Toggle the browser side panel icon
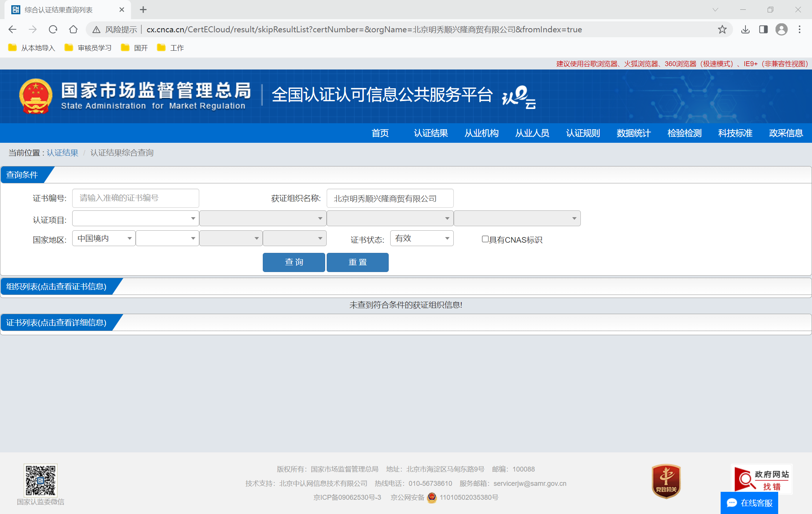Image resolution: width=812 pixels, height=514 pixels. click(x=764, y=29)
